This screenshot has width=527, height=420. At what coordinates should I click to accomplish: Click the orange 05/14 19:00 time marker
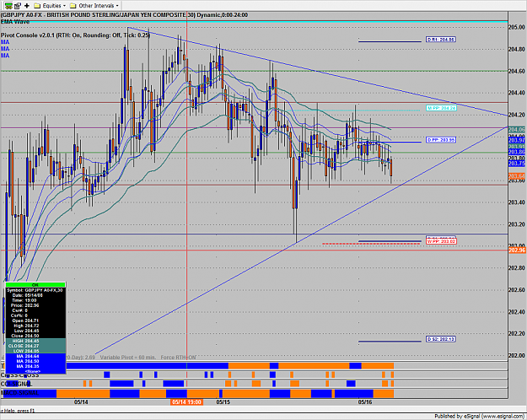pos(186,402)
